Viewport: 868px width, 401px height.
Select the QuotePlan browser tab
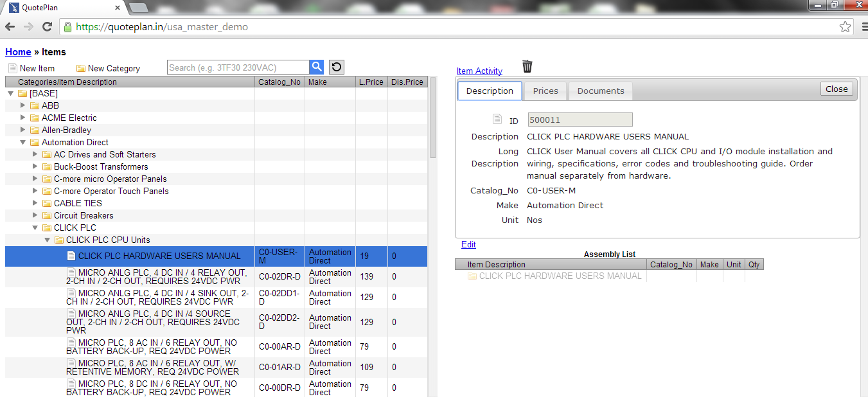(63, 8)
